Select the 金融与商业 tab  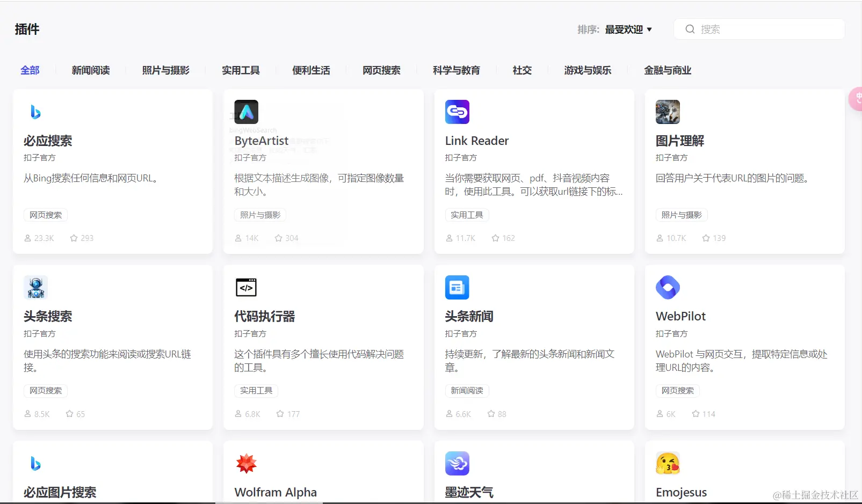pos(668,70)
